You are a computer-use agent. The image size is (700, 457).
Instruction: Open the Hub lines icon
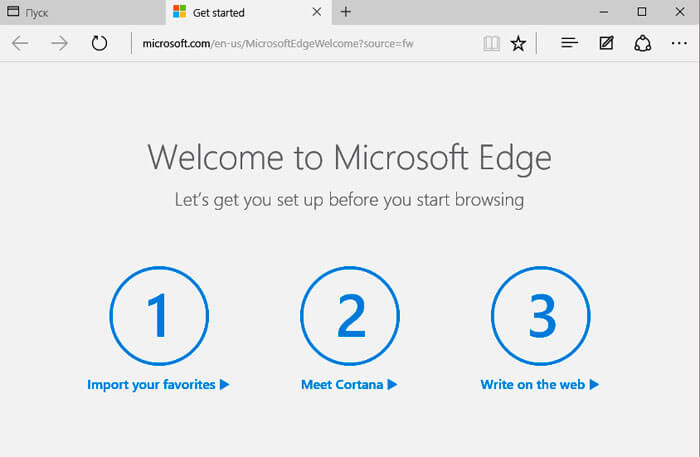[x=569, y=43]
